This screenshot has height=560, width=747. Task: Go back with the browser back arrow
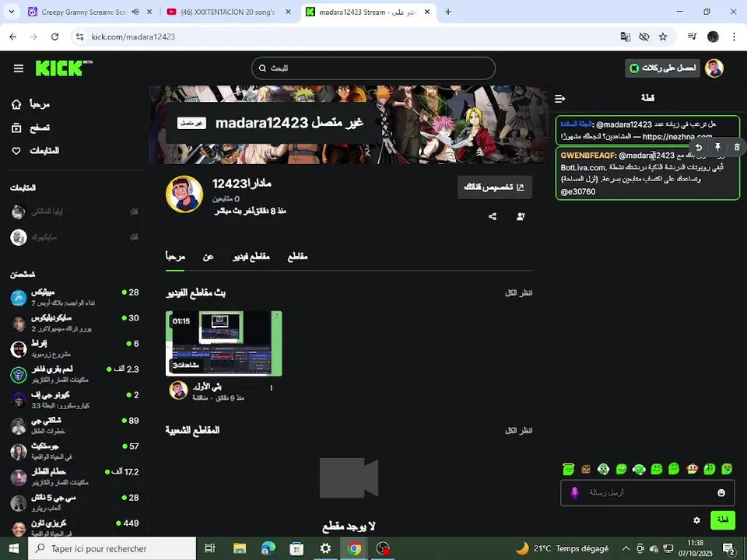13,37
